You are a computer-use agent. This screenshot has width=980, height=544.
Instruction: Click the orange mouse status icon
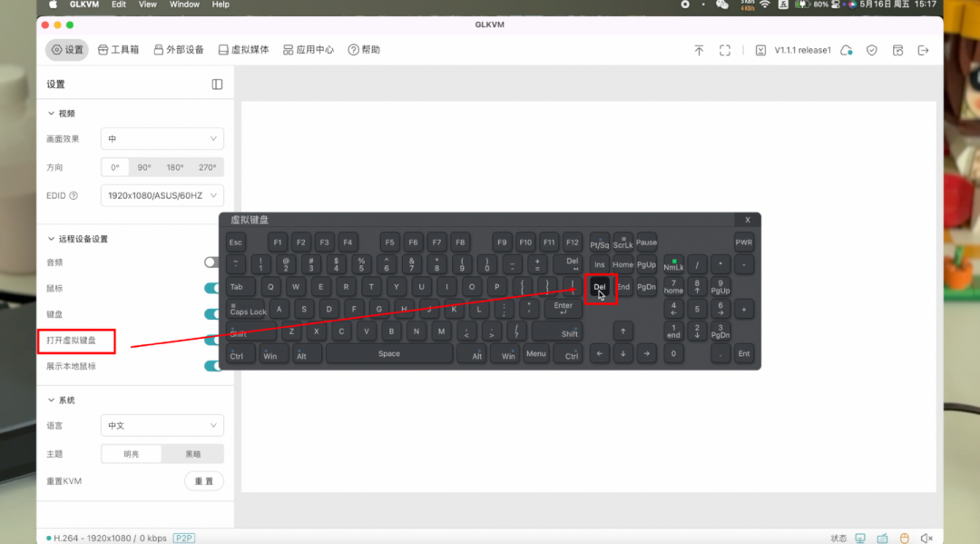click(904, 538)
